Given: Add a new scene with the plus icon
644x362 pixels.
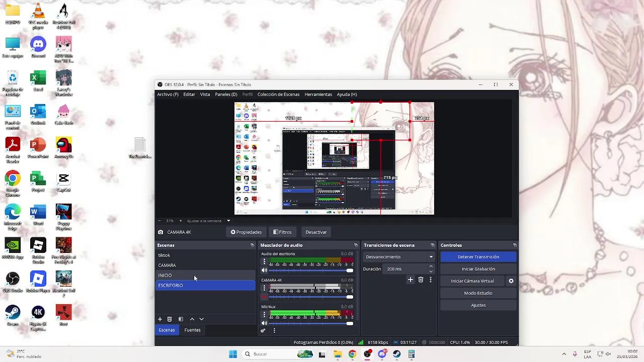Looking at the screenshot, I should coord(160,319).
